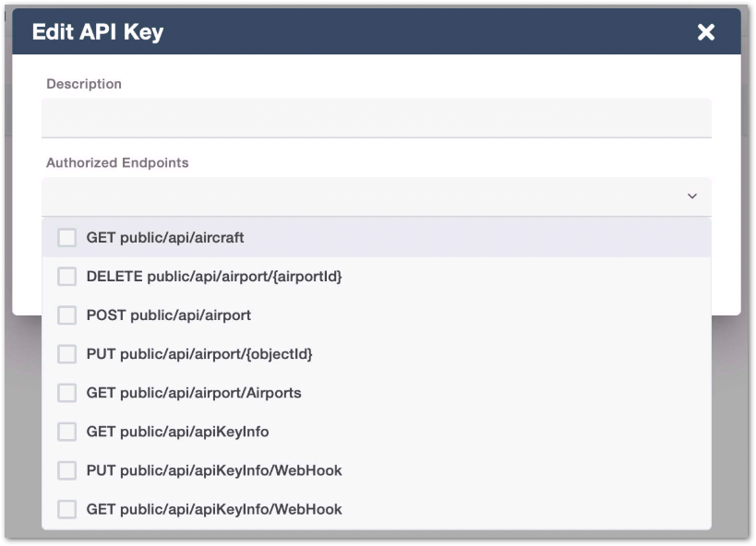
Task: Toggle PUT public/api/airport/{objectId} checkbox
Action: [67, 354]
